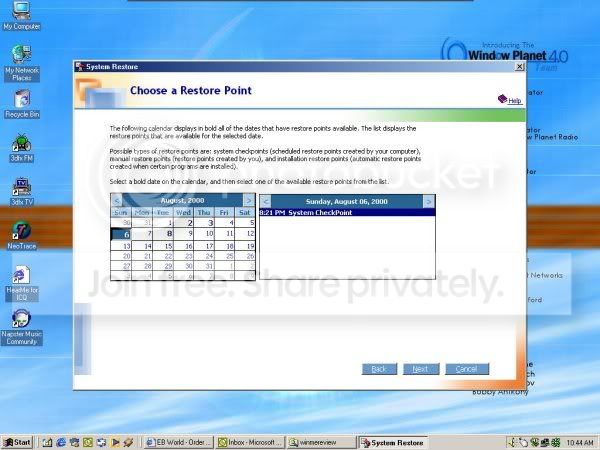The width and height of the screenshot is (600, 450).
Task: Click date 27 in the August calendar
Action: (x=121, y=266)
